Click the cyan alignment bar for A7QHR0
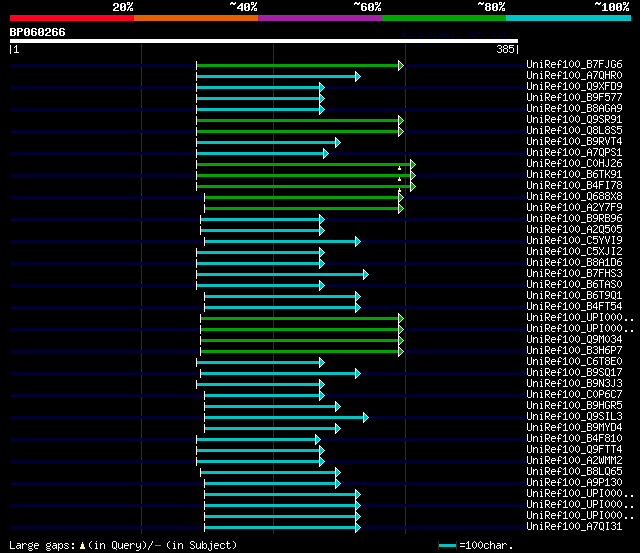640x553 pixels. point(278,76)
